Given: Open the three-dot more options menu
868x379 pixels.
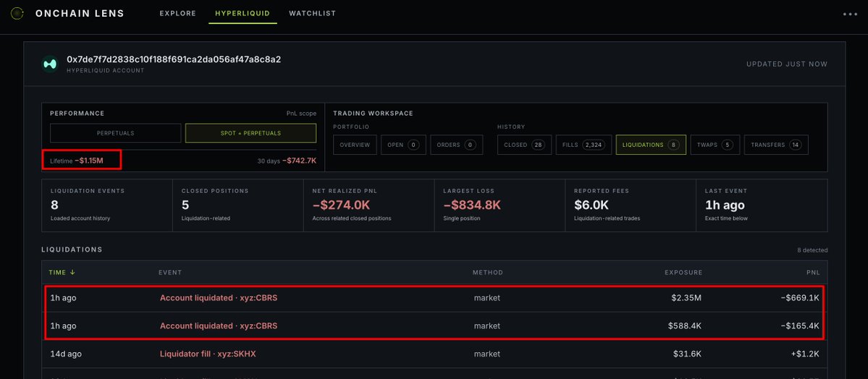Looking at the screenshot, I should tap(850, 14).
